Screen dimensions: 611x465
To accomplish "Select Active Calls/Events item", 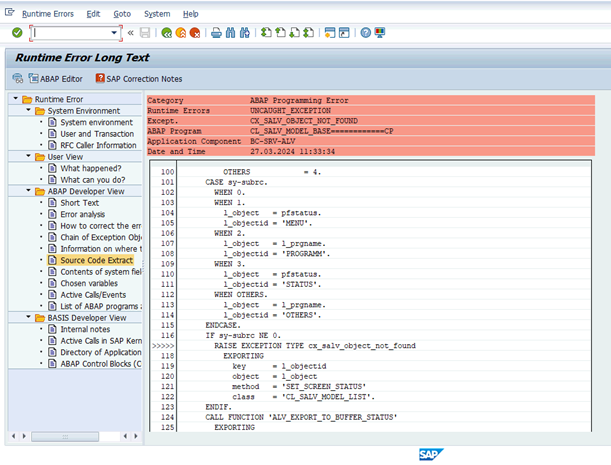I will click(93, 295).
